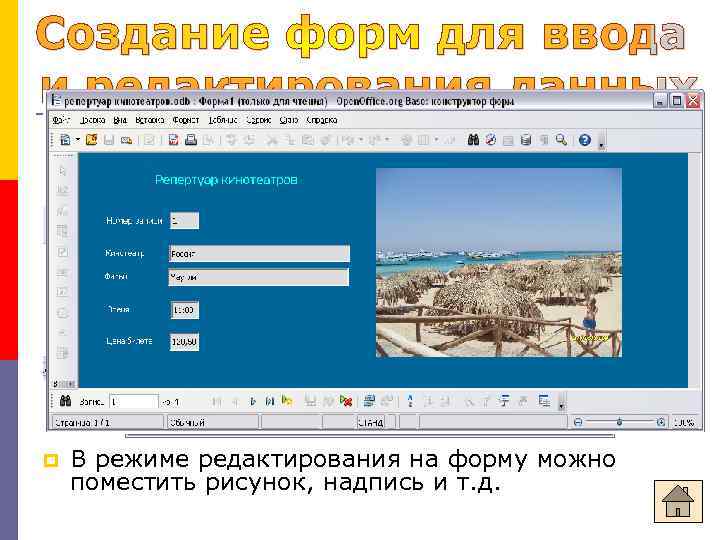Click the Open file folder icon

(91, 140)
